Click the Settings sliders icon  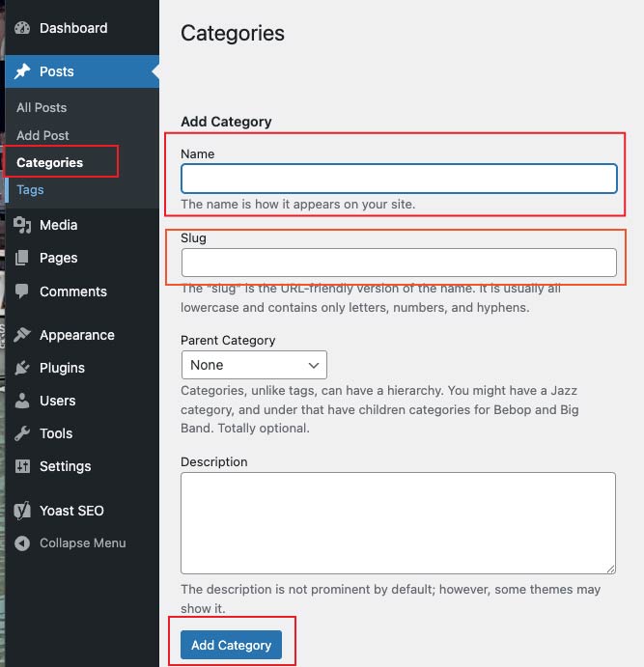pyautogui.click(x=22, y=466)
